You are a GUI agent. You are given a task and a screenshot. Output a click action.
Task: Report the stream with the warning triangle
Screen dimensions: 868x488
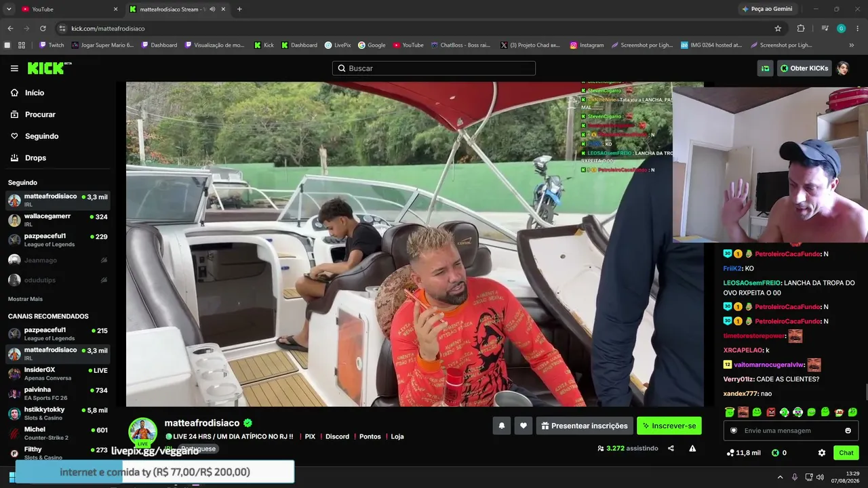click(692, 448)
